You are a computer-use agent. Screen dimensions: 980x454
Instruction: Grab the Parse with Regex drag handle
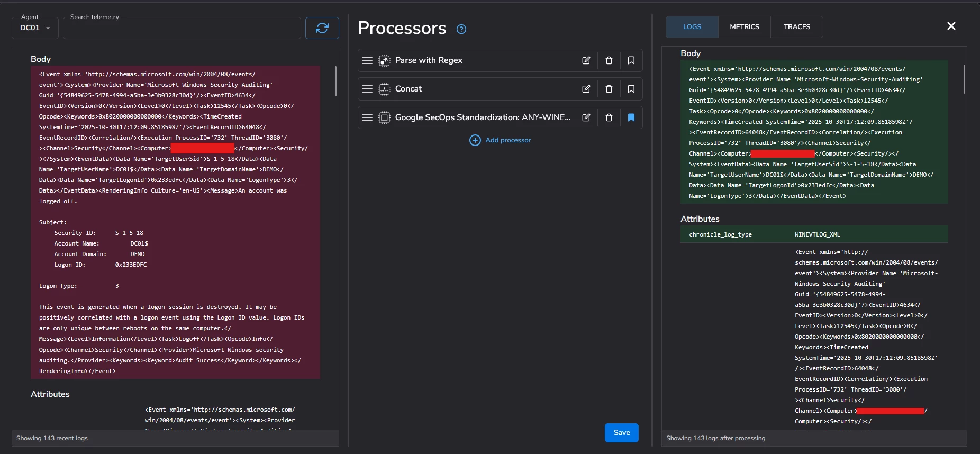coord(367,60)
